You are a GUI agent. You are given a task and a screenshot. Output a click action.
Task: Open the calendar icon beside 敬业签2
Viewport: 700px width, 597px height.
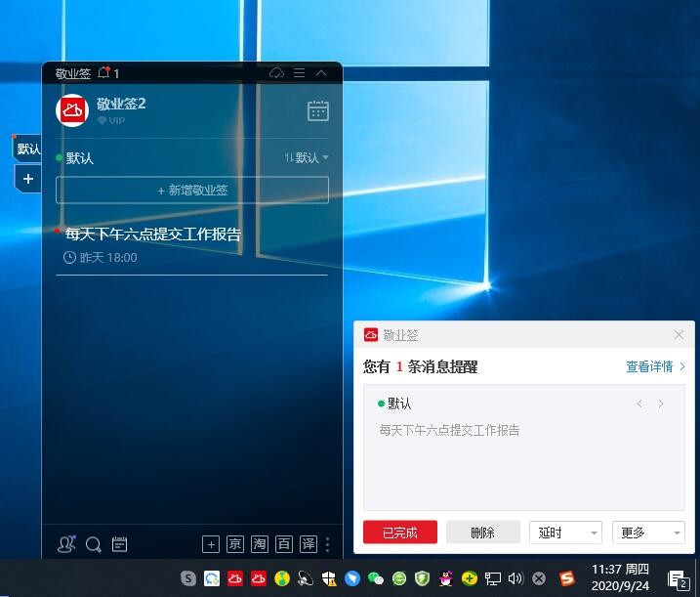[318, 110]
